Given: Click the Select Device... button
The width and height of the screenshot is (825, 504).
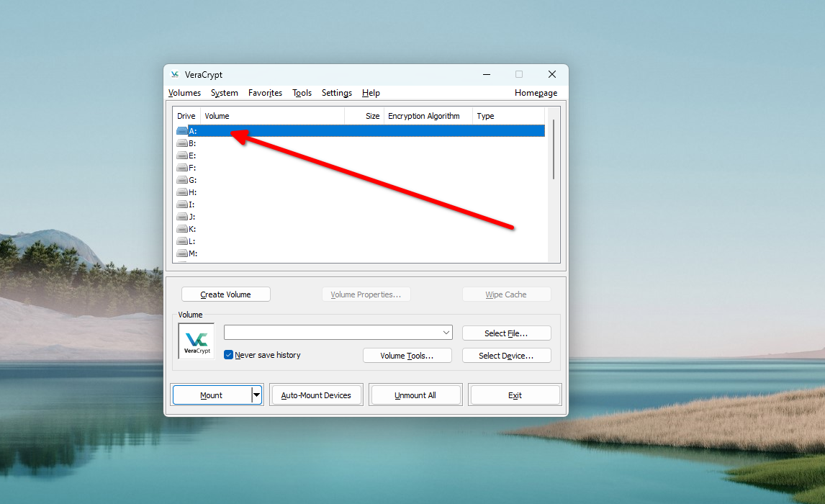Looking at the screenshot, I should [x=506, y=356].
